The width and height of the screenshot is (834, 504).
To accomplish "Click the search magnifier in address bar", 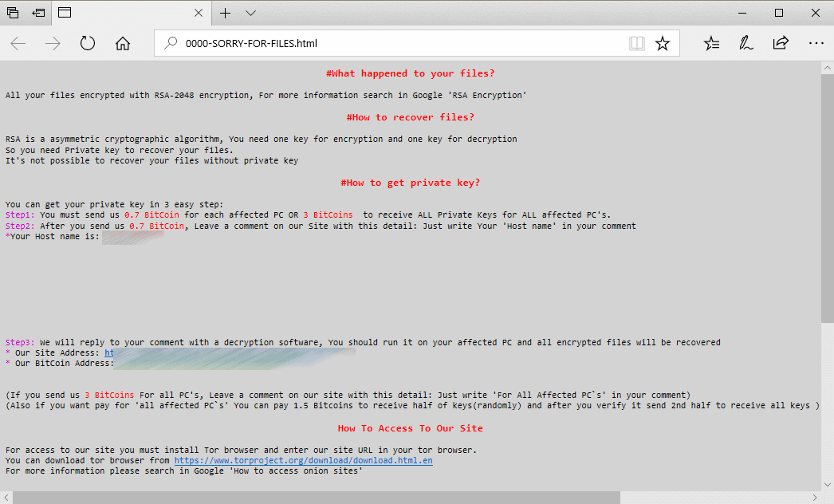I will coord(170,43).
